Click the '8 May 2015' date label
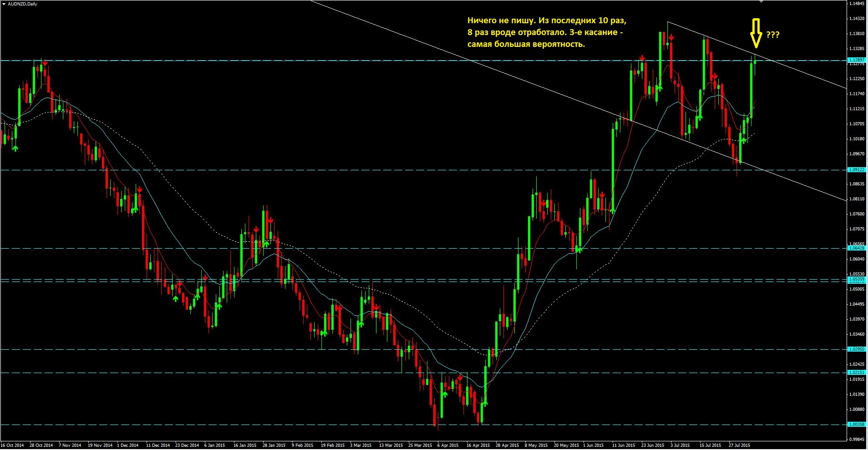This screenshot has height=450, width=868. [536, 445]
